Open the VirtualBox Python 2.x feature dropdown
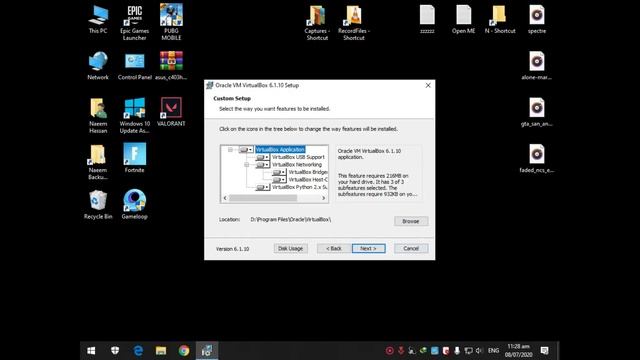The image size is (640, 360). point(262,187)
